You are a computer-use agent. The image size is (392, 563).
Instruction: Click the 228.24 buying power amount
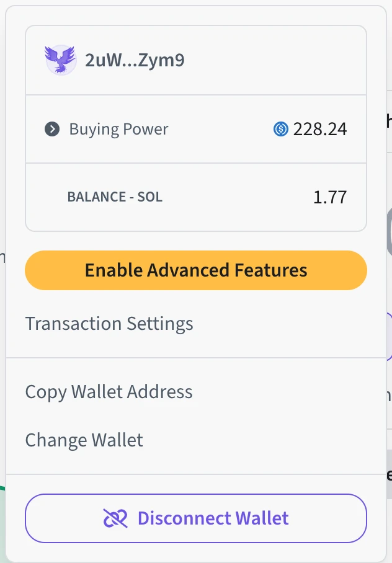click(320, 129)
